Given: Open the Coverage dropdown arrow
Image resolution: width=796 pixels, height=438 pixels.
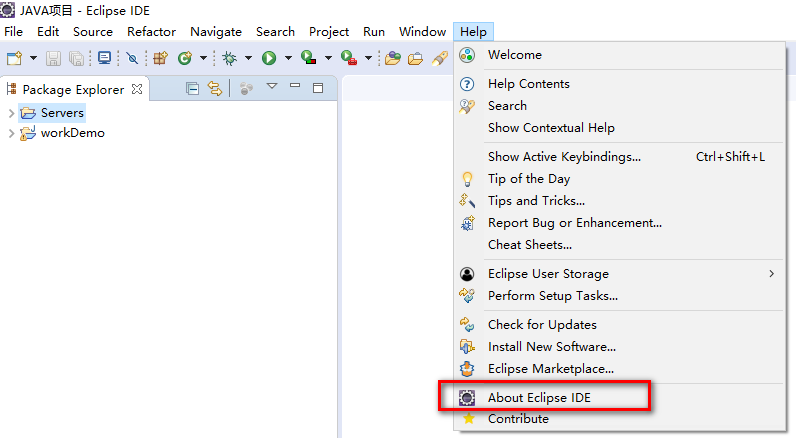Looking at the screenshot, I should point(328,58).
